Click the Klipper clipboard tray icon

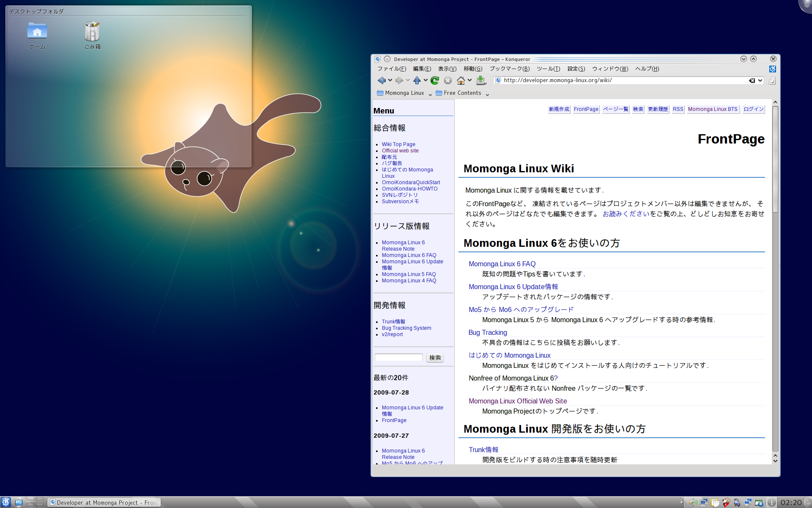[x=715, y=502]
